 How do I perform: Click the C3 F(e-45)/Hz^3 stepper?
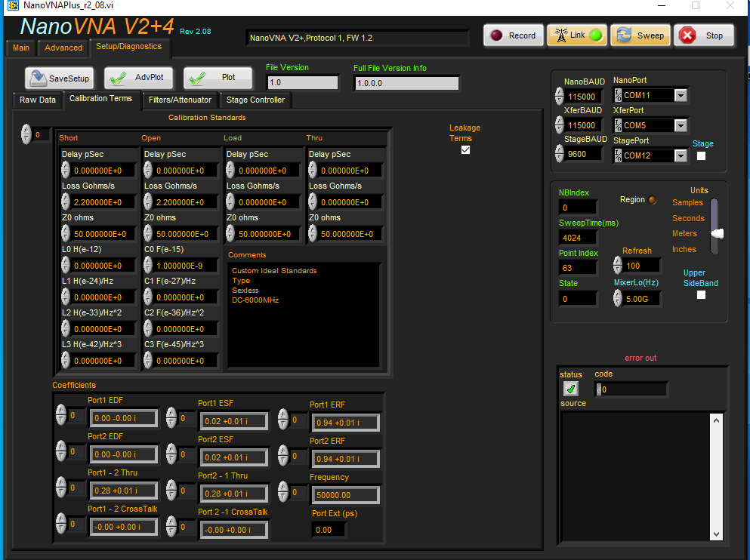coord(148,360)
